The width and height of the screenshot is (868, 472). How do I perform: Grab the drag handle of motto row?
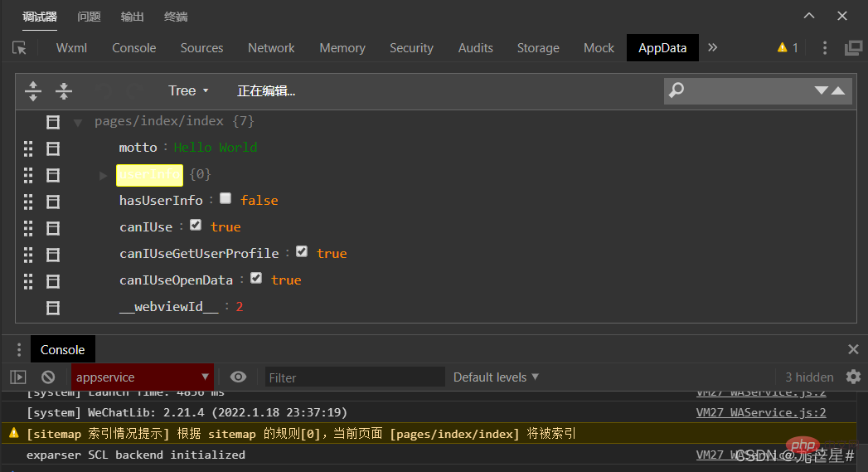click(28, 148)
